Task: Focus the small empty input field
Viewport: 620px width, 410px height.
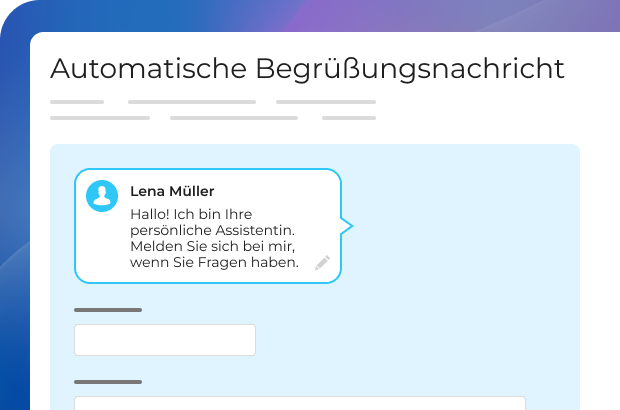Action: [165, 340]
